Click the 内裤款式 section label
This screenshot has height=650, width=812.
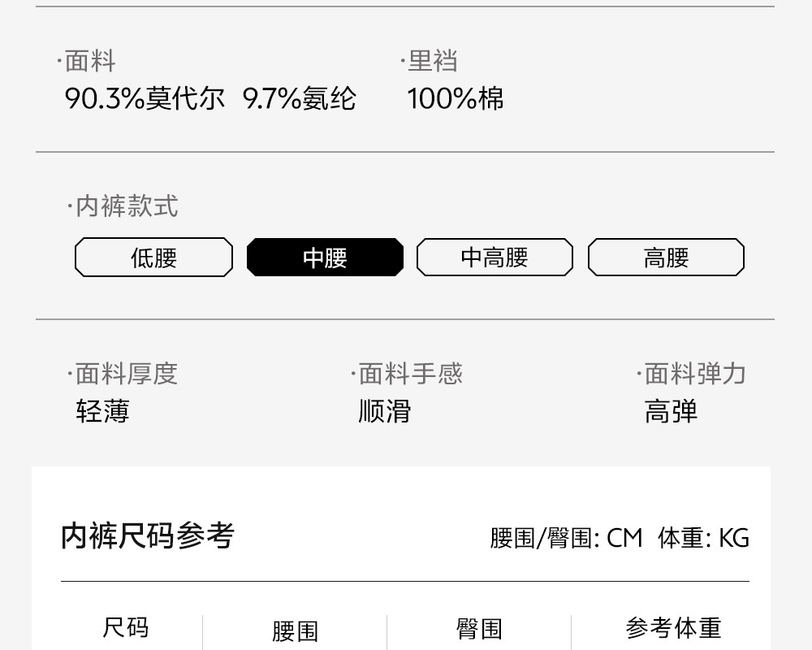click(x=126, y=206)
